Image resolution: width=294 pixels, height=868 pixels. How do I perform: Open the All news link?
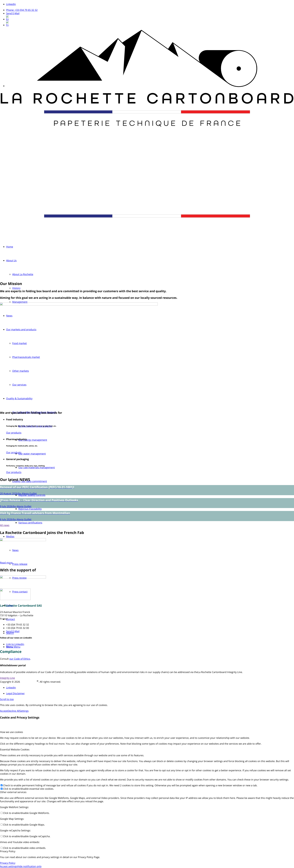(x=5, y=525)
